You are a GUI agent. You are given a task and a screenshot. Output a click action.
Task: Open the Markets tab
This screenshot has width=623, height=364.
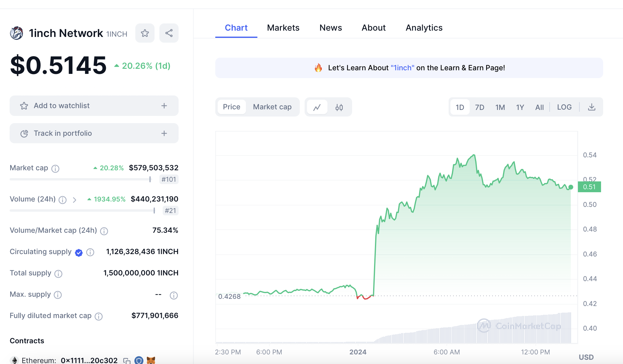pyautogui.click(x=283, y=28)
